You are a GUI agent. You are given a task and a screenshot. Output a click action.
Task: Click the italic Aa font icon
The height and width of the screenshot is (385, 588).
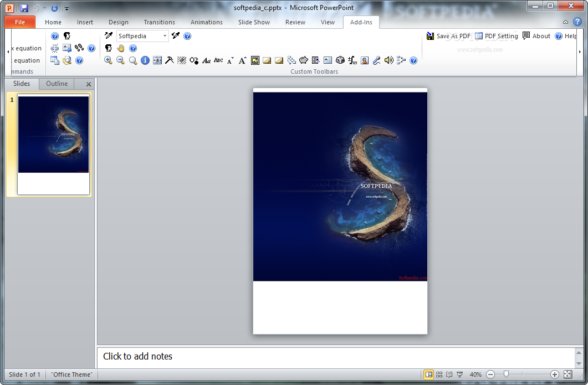[x=206, y=60]
